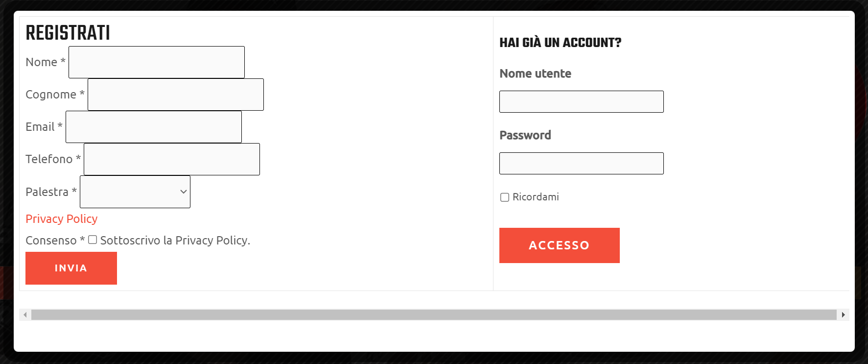The image size is (868, 364).
Task: Click the horizontal scrollbar left arrow
Action: (25, 315)
